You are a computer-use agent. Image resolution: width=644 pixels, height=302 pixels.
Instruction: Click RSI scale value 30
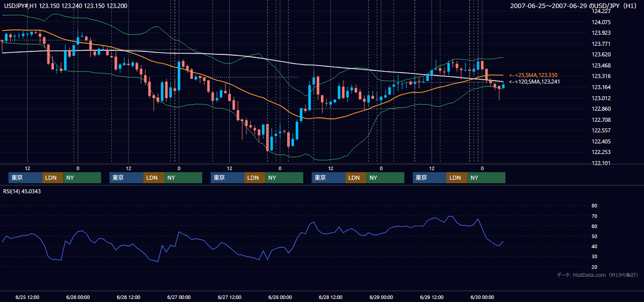pos(594,257)
